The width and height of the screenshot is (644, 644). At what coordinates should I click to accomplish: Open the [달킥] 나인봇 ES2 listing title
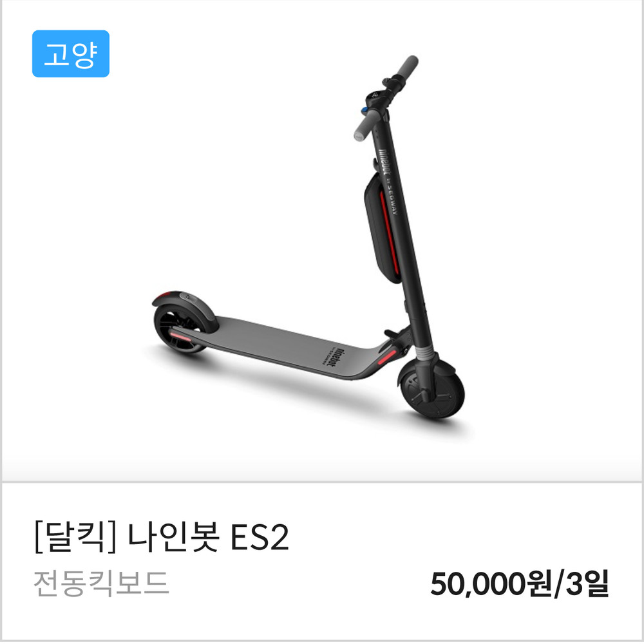pos(162,537)
